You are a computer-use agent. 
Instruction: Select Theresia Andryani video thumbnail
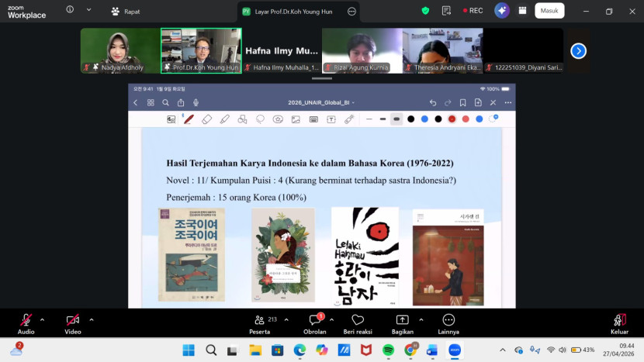pos(443,50)
